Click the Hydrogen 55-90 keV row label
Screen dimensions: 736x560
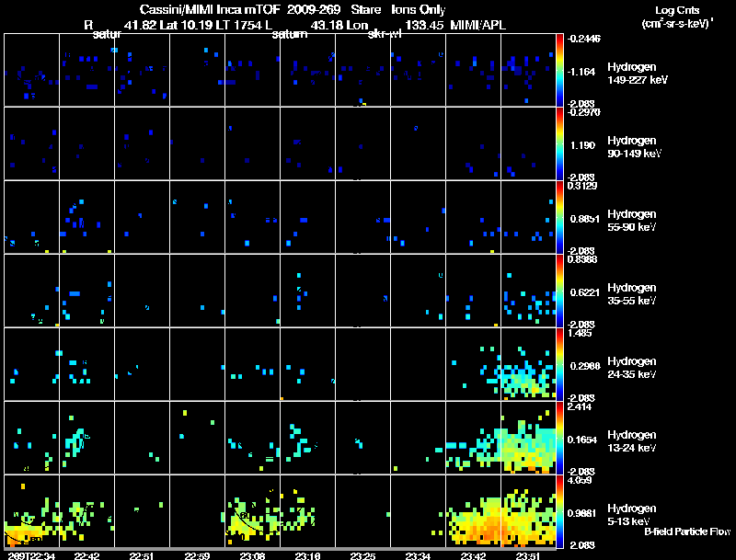[632, 221]
